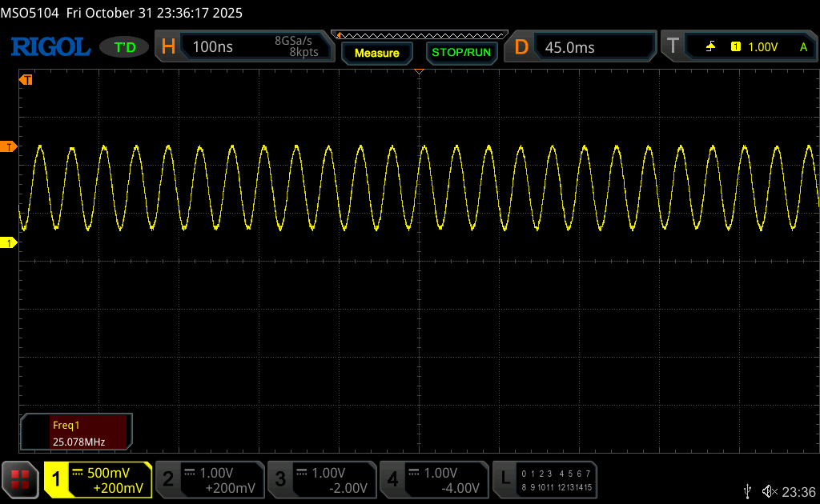Open the 1.00V trigger level setting

point(762,47)
